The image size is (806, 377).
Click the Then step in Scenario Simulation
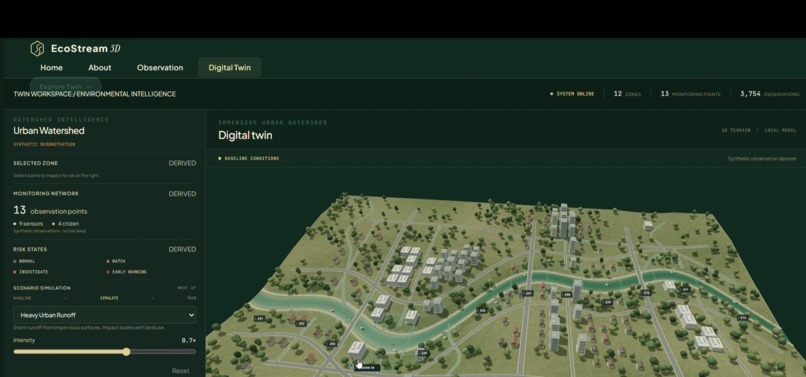[x=191, y=298]
